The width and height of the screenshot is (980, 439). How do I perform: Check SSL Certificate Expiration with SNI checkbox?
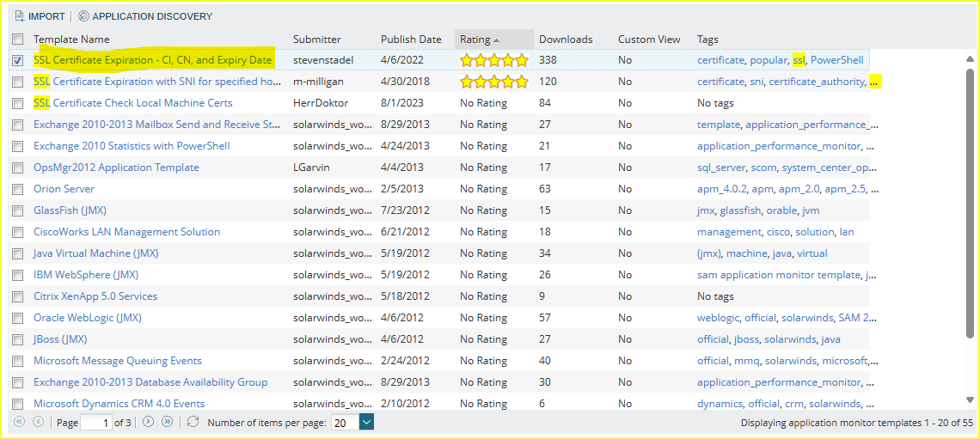[x=18, y=82]
